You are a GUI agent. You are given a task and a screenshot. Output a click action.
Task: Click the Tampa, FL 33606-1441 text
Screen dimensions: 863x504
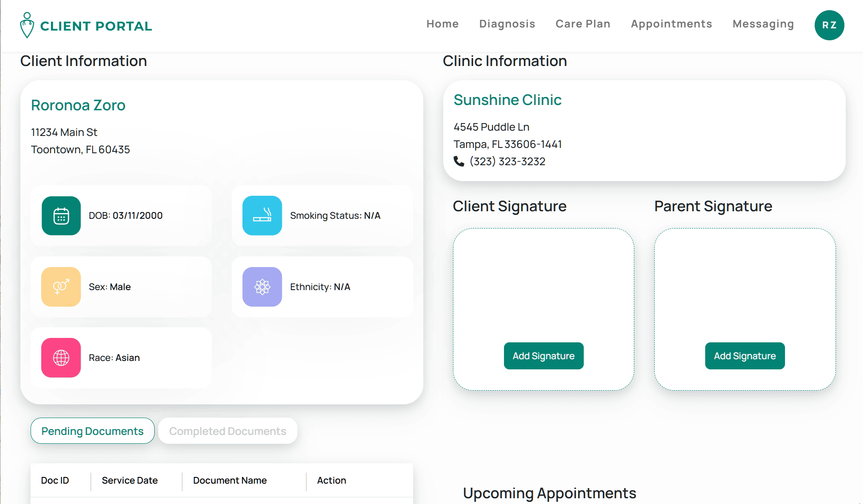point(508,144)
